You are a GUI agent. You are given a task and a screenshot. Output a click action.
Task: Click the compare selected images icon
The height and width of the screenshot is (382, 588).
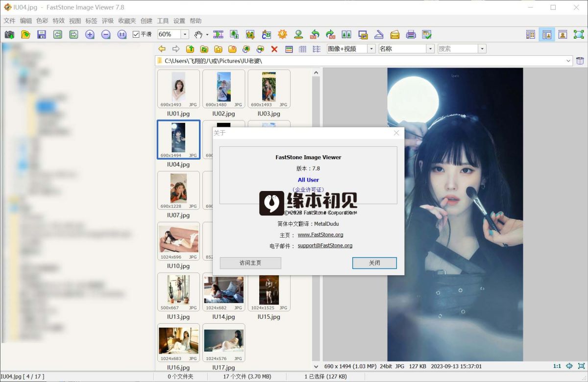347,35
